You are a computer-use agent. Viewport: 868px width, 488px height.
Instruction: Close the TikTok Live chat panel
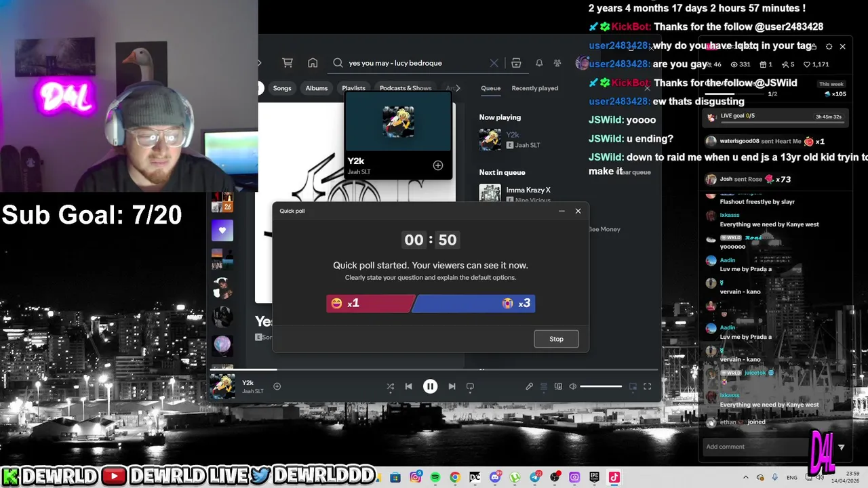click(x=842, y=47)
